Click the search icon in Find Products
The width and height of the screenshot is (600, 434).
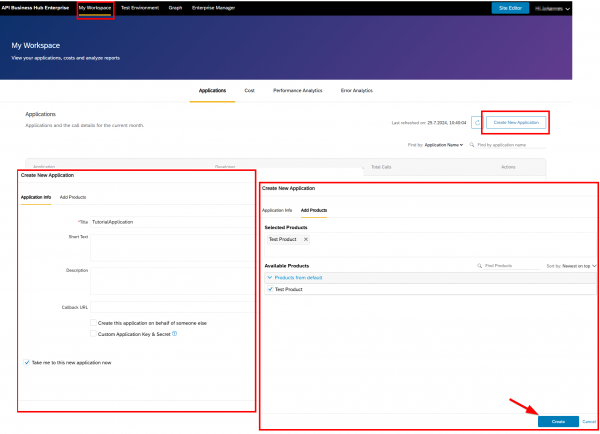click(479, 266)
